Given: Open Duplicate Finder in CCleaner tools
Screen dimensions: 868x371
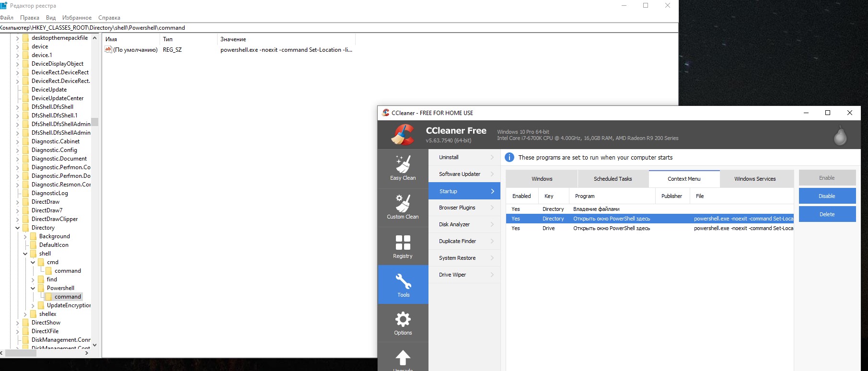Looking at the screenshot, I should pyautogui.click(x=464, y=241).
